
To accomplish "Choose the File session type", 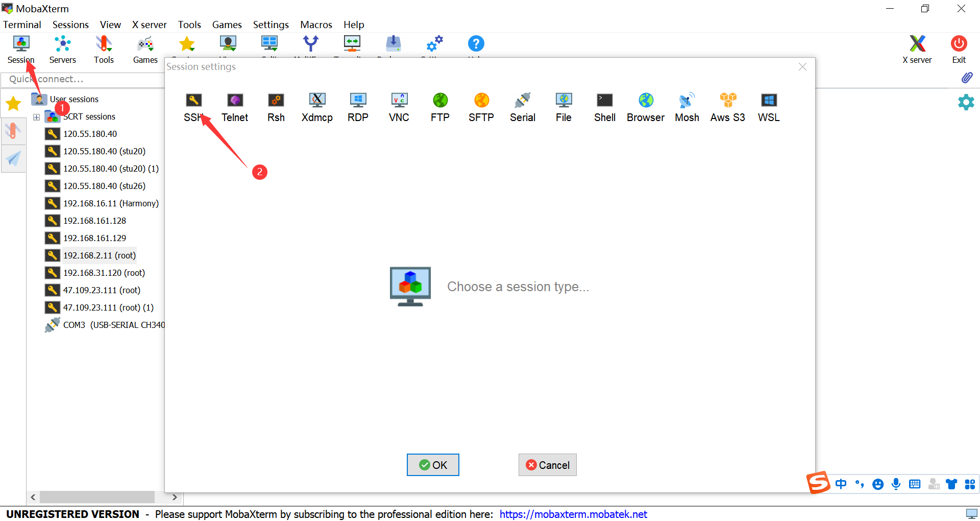I will click(x=563, y=108).
